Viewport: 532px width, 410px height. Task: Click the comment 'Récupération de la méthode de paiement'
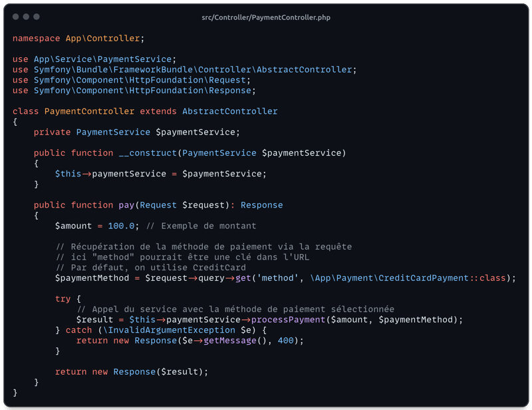(x=172, y=247)
